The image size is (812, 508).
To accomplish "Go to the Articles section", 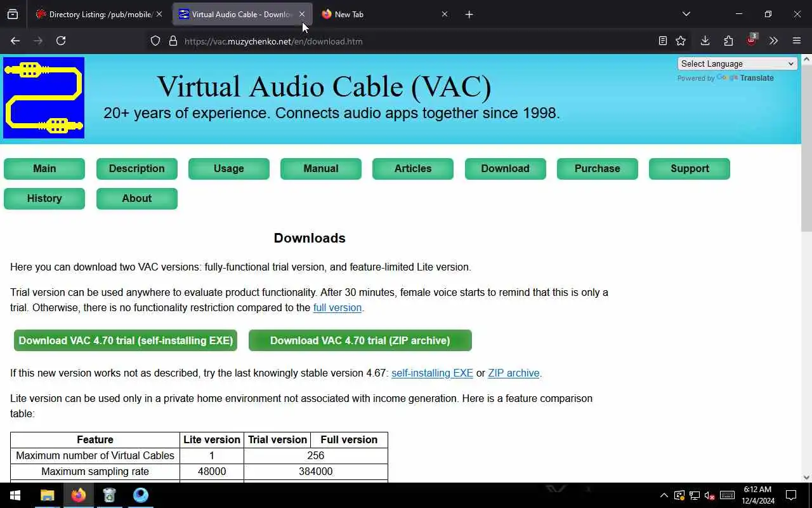I will click(413, 169).
